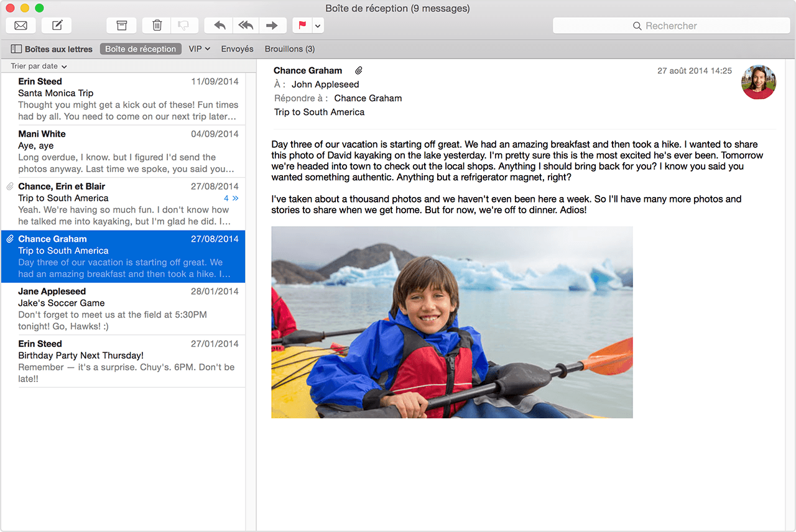View attachments via the paperclip in the header
The width and height of the screenshot is (796, 532).
pos(358,70)
